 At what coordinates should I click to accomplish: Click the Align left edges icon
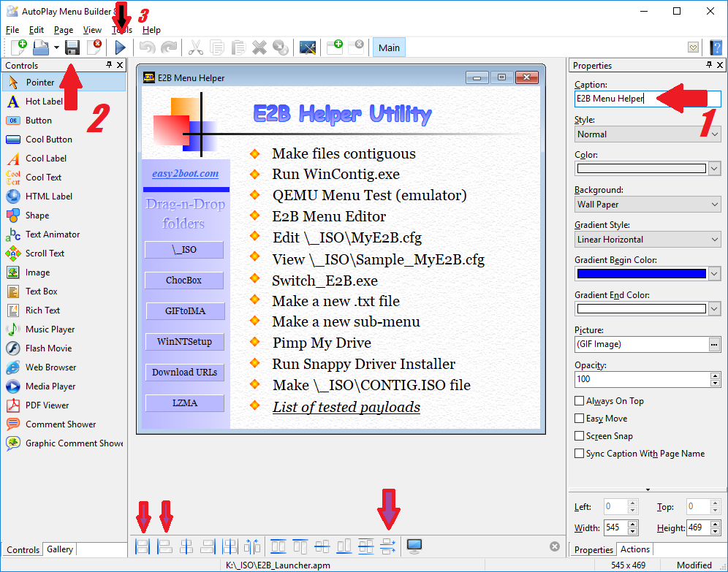164,546
